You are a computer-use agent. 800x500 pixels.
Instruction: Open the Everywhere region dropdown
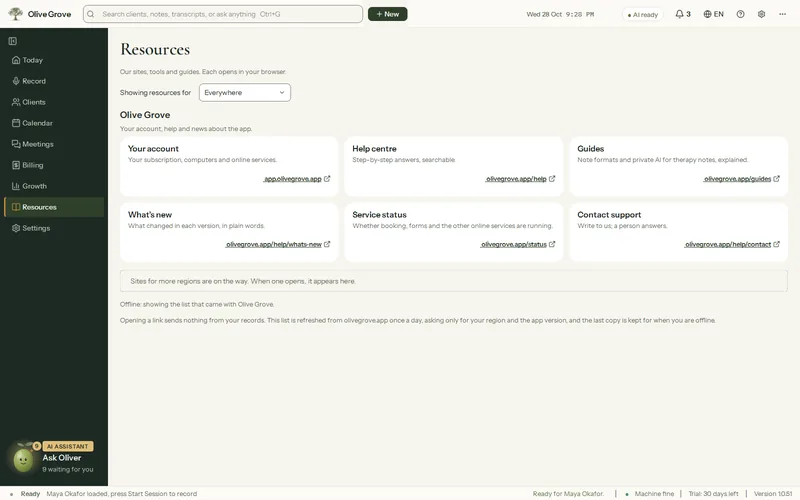[x=245, y=92]
